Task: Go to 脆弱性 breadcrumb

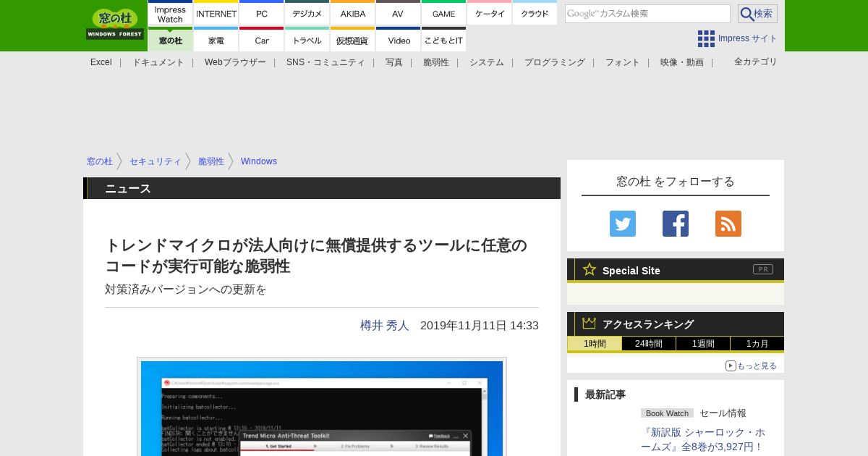Action: point(211,161)
